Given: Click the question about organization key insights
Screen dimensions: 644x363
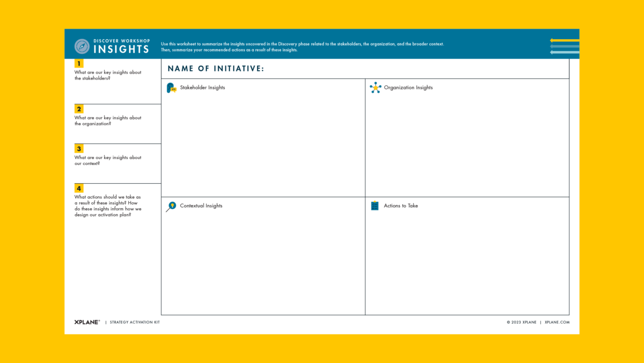Looking at the screenshot, I should click(x=108, y=121).
